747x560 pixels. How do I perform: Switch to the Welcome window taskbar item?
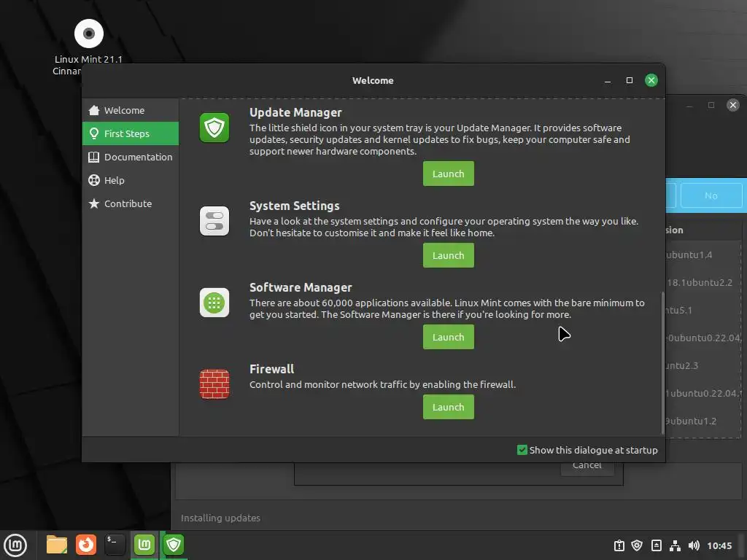(144, 545)
